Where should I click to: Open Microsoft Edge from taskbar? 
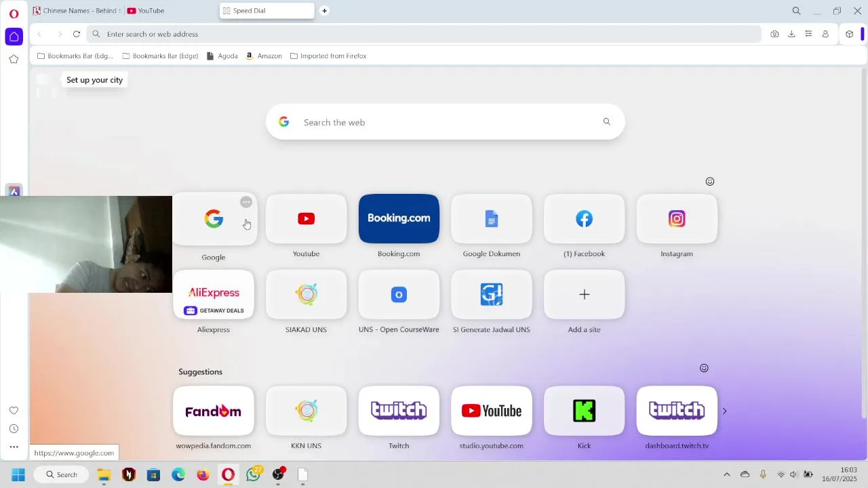click(178, 474)
